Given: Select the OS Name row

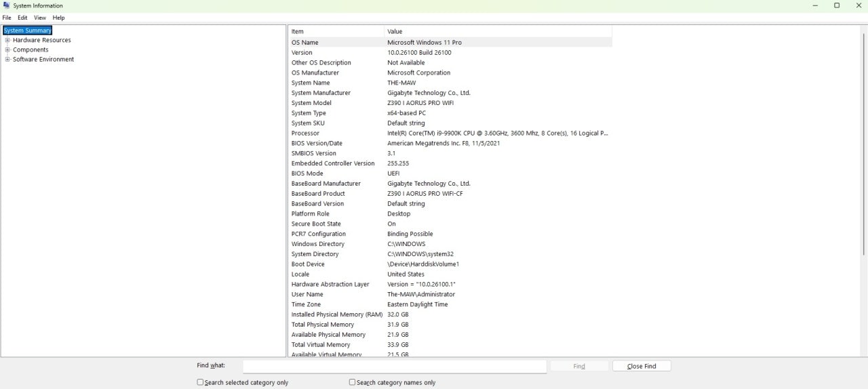Looking at the screenshot, I should tap(450, 42).
